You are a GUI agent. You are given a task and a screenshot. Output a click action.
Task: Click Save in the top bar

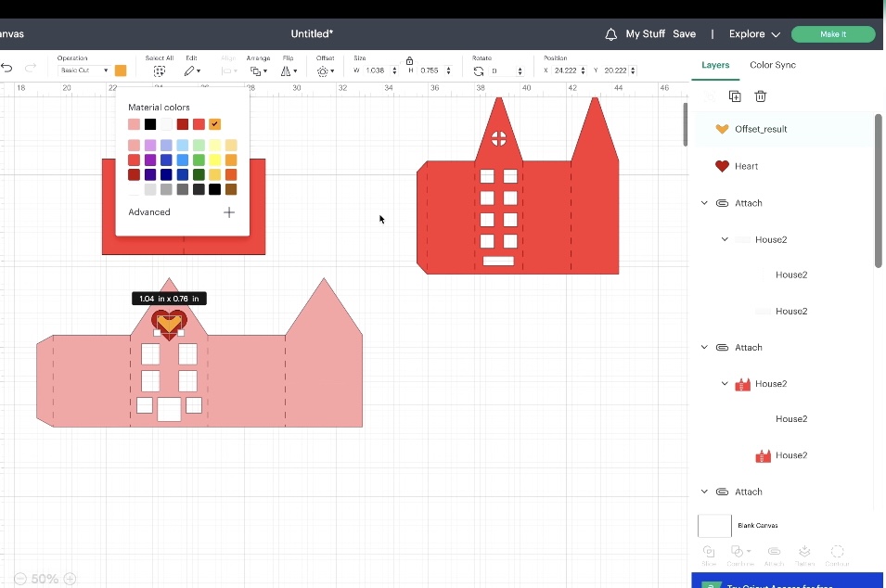(x=684, y=33)
